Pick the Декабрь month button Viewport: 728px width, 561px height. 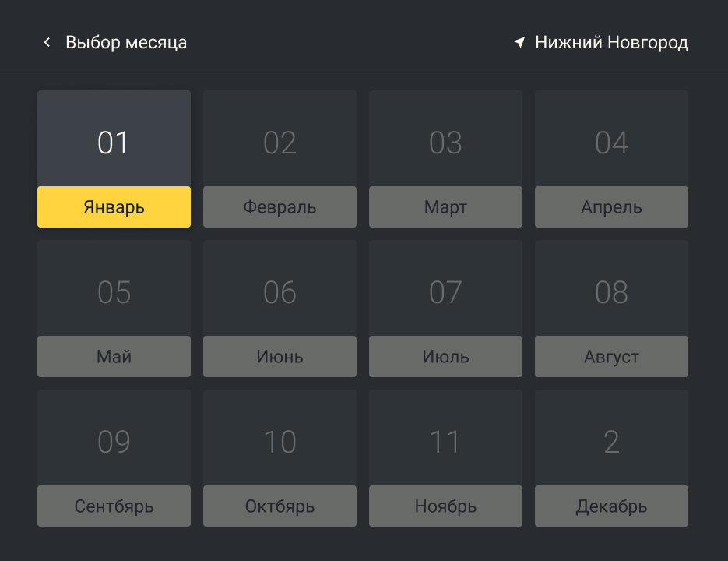pyautogui.click(x=611, y=506)
